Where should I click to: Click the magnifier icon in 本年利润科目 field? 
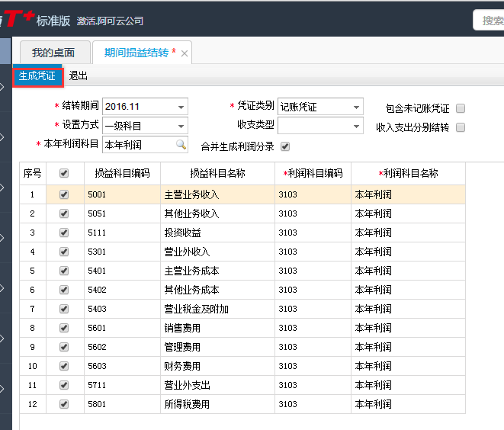click(x=181, y=144)
